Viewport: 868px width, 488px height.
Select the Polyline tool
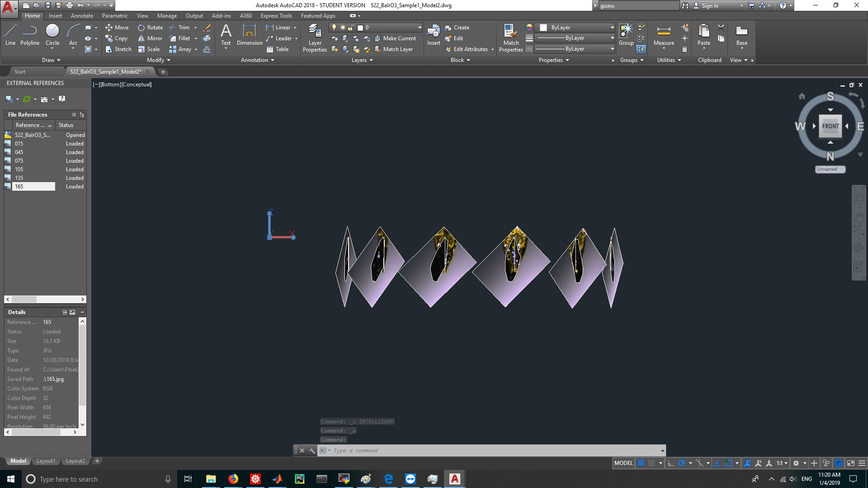(x=30, y=35)
